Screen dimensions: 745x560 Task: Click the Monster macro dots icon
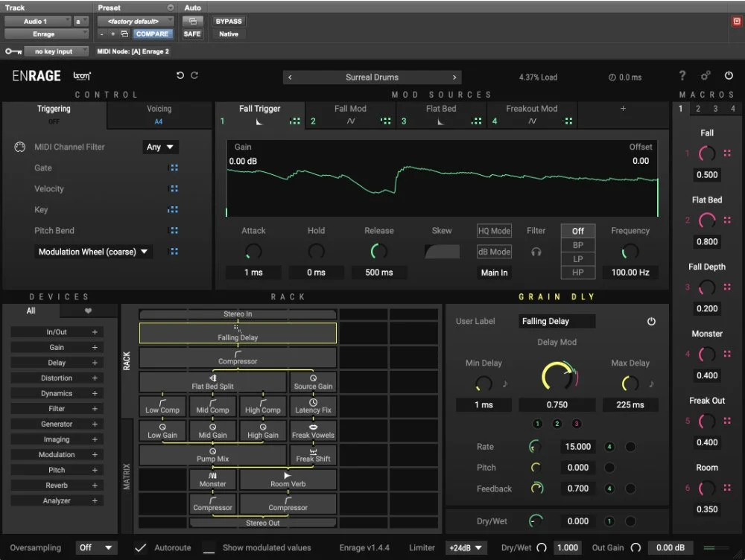point(727,354)
